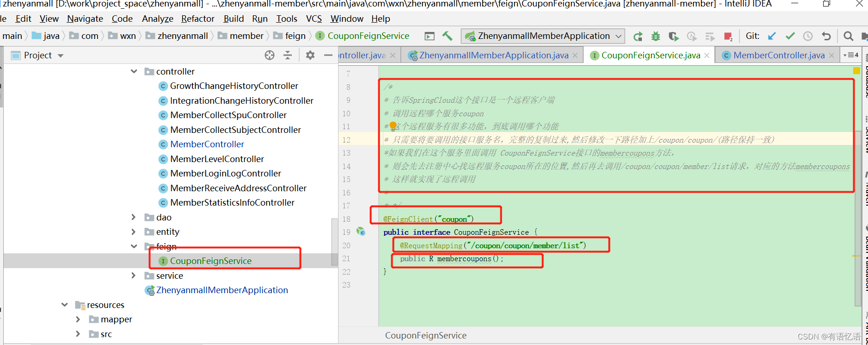
Task: Open the Code menu
Action: click(x=122, y=19)
